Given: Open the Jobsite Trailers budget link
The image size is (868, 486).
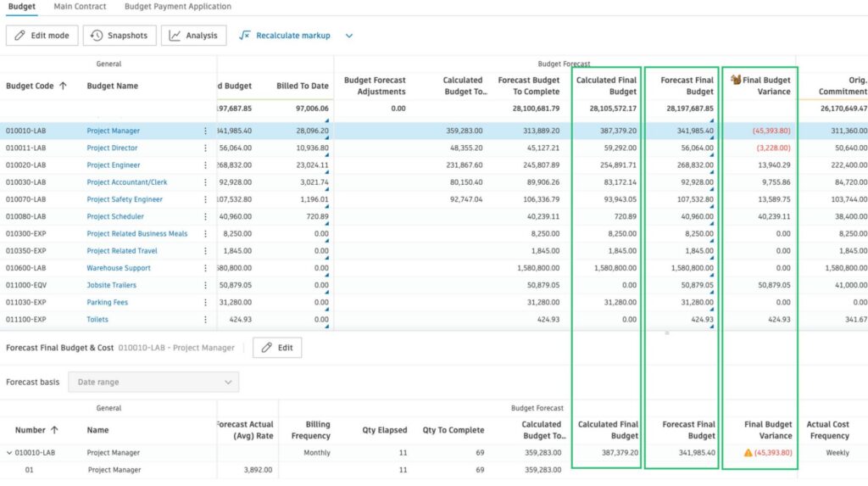Looking at the screenshot, I should pyautogui.click(x=111, y=285).
